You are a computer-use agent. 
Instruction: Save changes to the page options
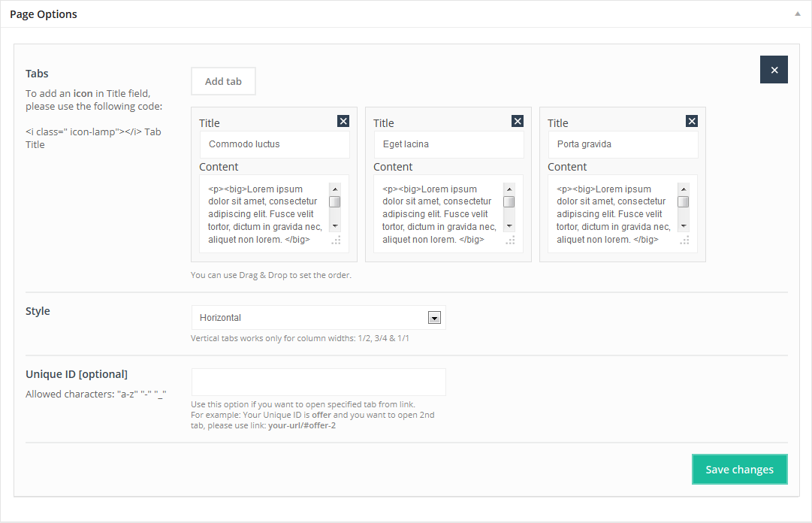[x=739, y=470]
